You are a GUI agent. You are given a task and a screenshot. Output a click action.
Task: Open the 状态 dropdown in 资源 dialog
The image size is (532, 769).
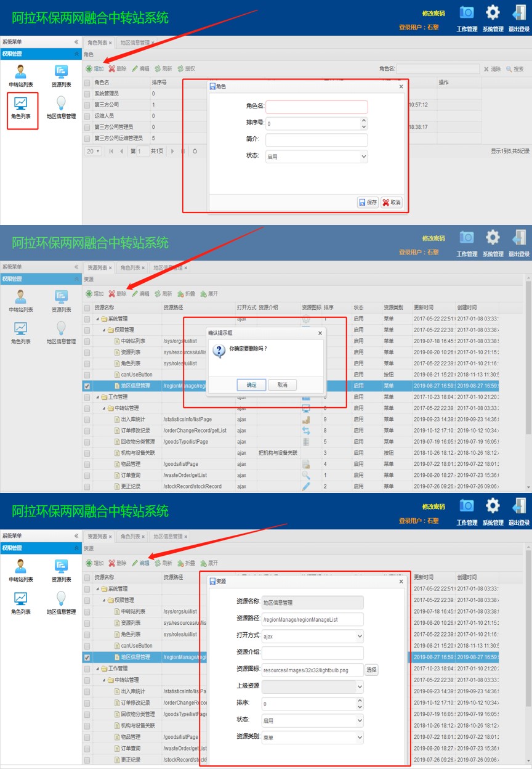(x=359, y=720)
